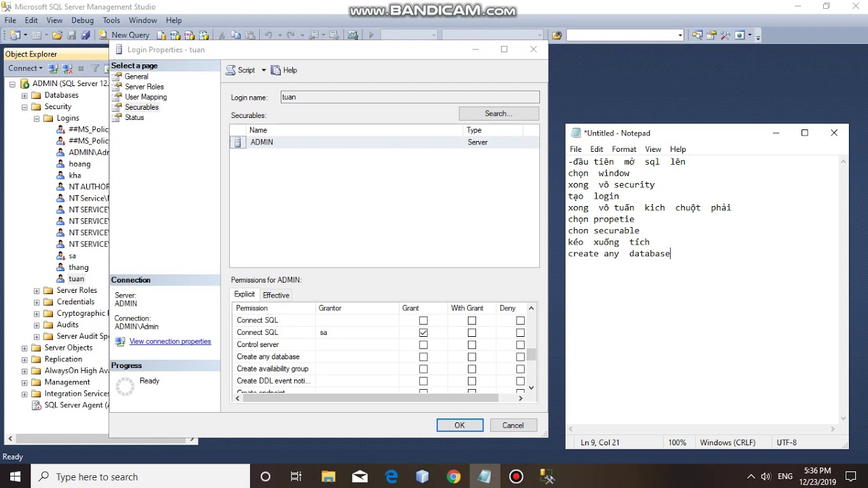Tick With Grant for Create any database

click(472, 357)
